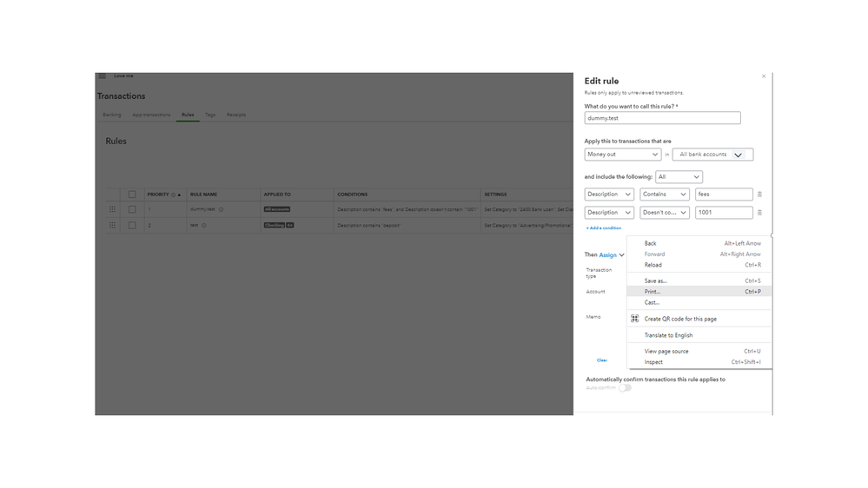Viewport: 868px width, 488px height.
Task: Switch to the Banking tab
Action: pyautogui.click(x=112, y=115)
